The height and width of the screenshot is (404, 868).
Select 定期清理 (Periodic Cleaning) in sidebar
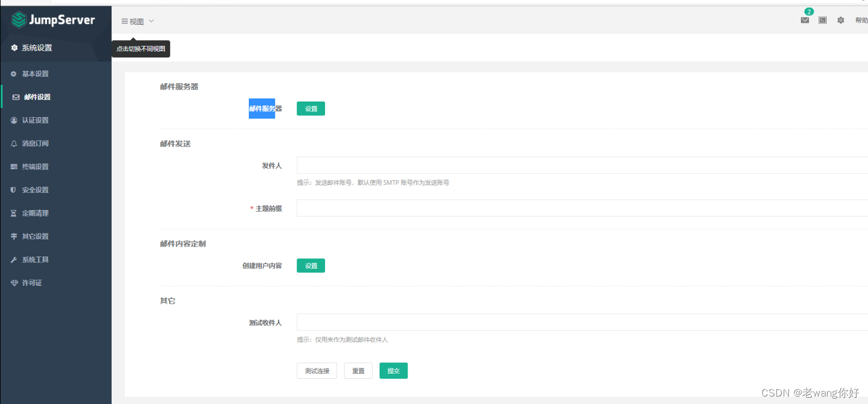(34, 213)
